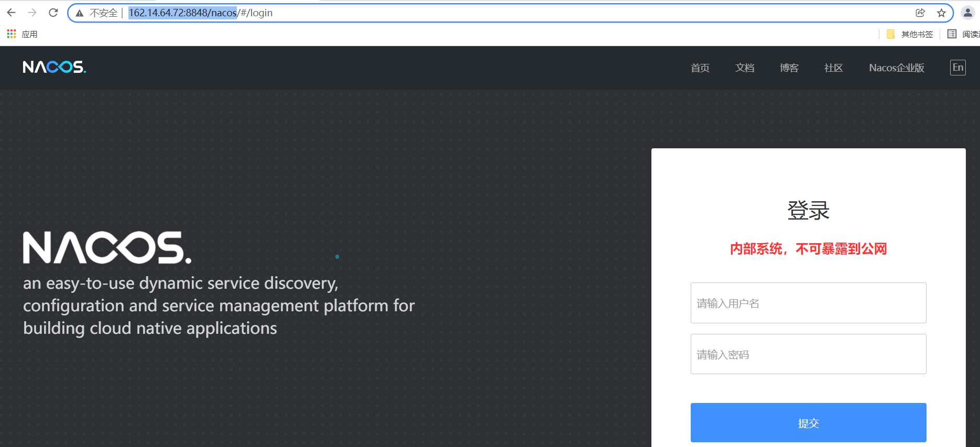
Task: Open the apps grid icon in the bookmarks bar
Action: pos(12,34)
